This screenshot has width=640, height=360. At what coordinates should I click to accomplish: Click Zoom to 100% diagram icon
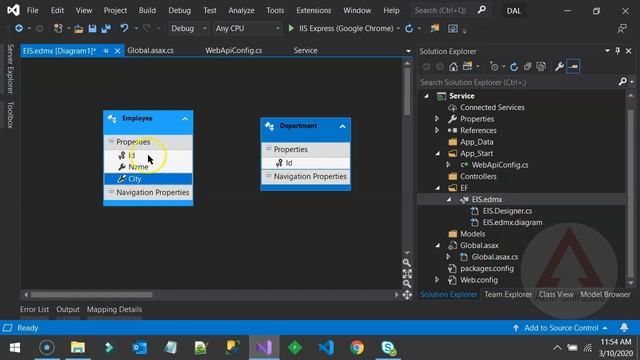[x=407, y=273]
